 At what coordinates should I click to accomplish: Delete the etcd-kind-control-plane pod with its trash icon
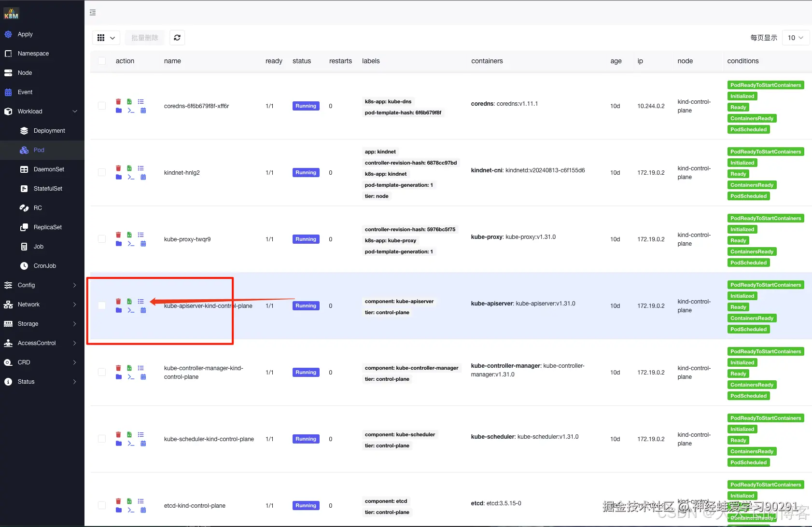pyautogui.click(x=118, y=501)
